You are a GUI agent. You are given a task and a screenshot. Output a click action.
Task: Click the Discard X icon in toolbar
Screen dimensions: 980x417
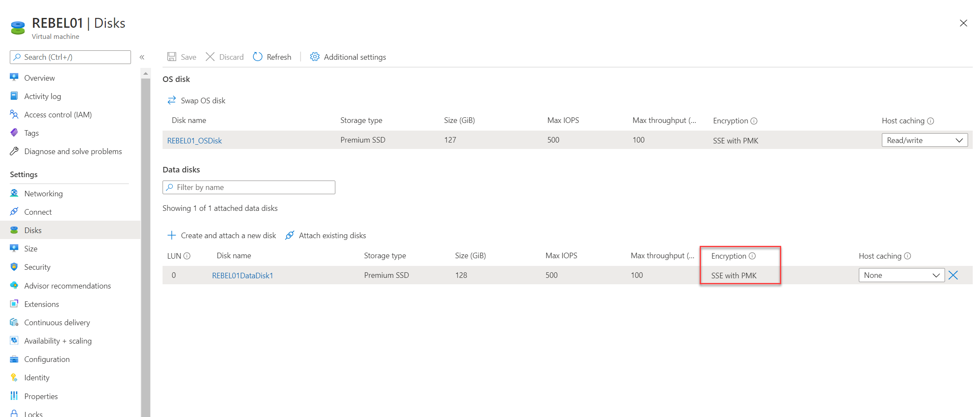click(x=210, y=57)
